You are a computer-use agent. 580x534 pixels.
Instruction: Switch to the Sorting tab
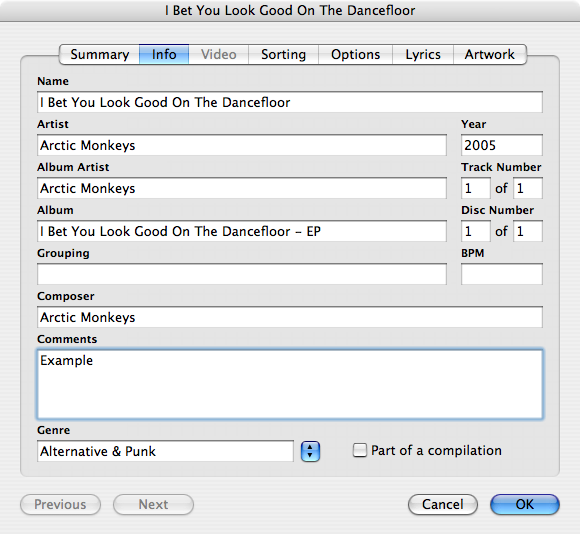[283, 54]
